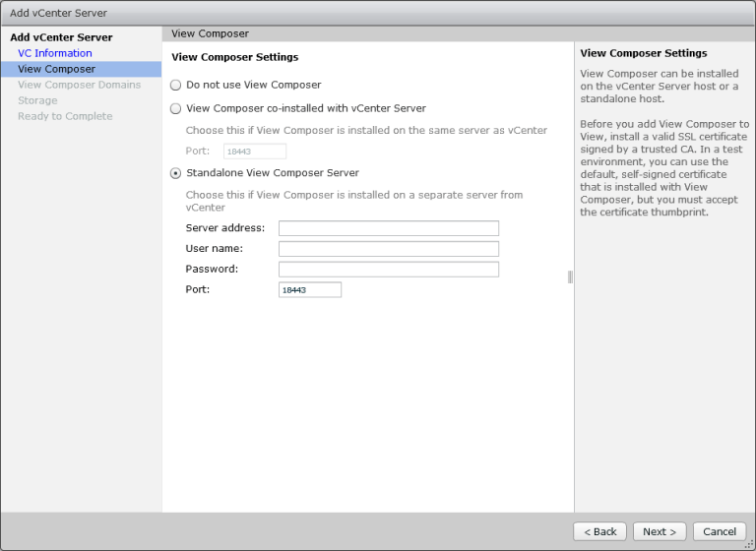Select View Composer co-installed with vCenter Server

click(176, 108)
